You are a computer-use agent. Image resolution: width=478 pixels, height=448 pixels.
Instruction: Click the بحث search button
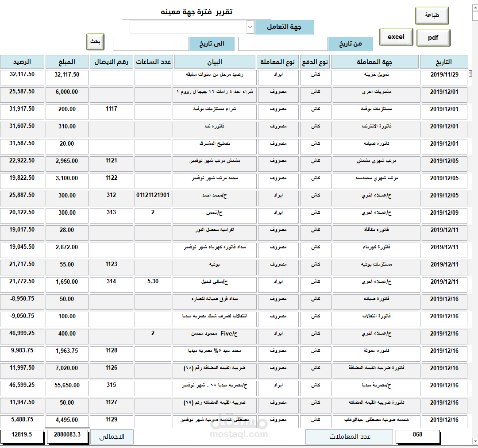[x=96, y=42]
